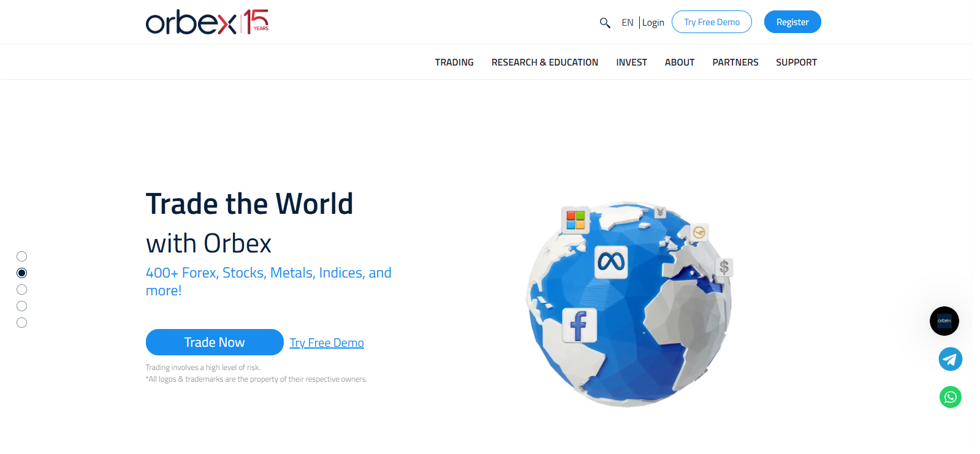
Task: Open the black Orbex chat widget
Action: 944,321
